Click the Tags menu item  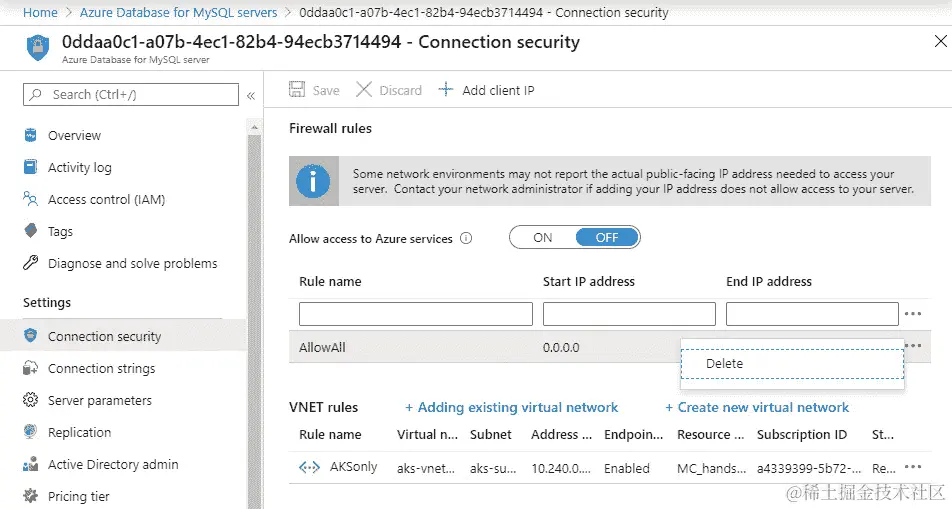[x=60, y=231]
